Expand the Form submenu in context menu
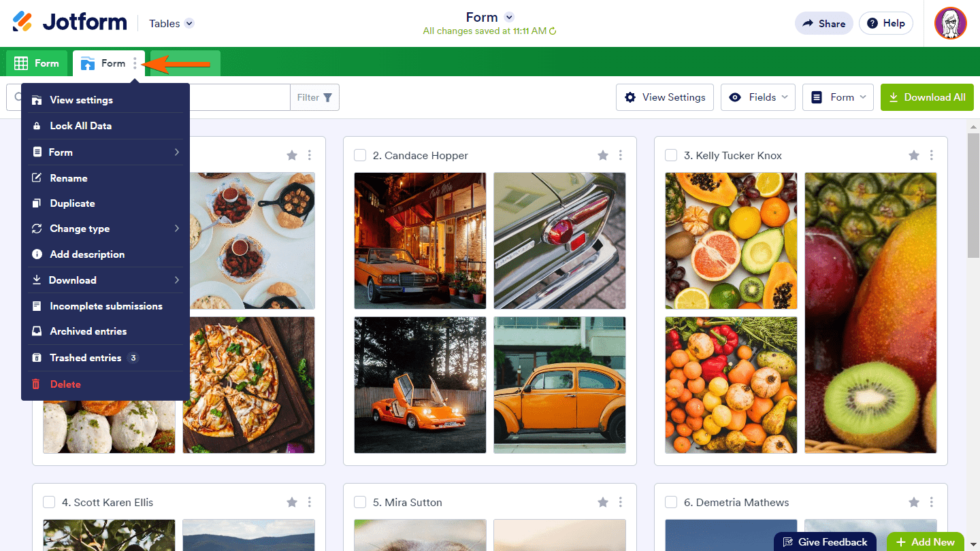 click(105, 152)
